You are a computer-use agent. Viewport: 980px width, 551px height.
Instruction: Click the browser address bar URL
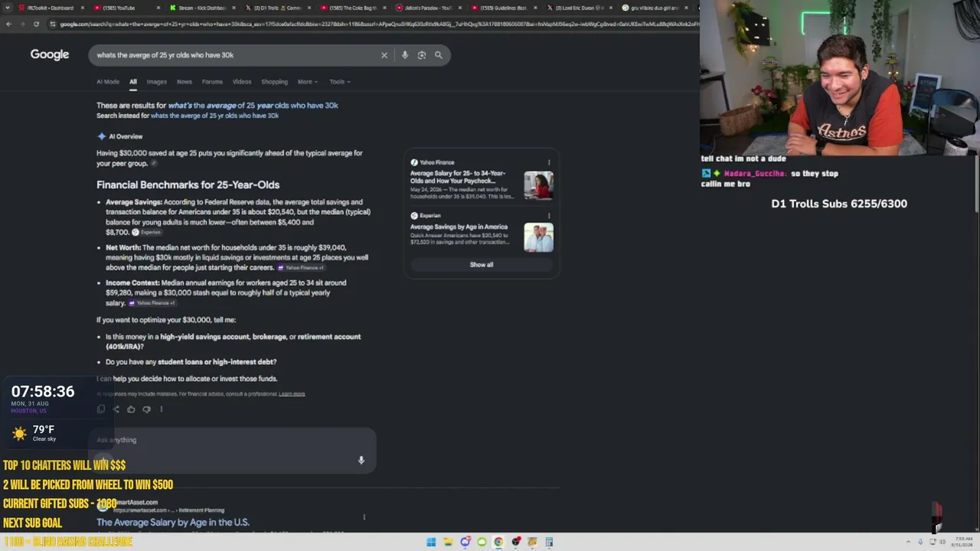(375, 24)
